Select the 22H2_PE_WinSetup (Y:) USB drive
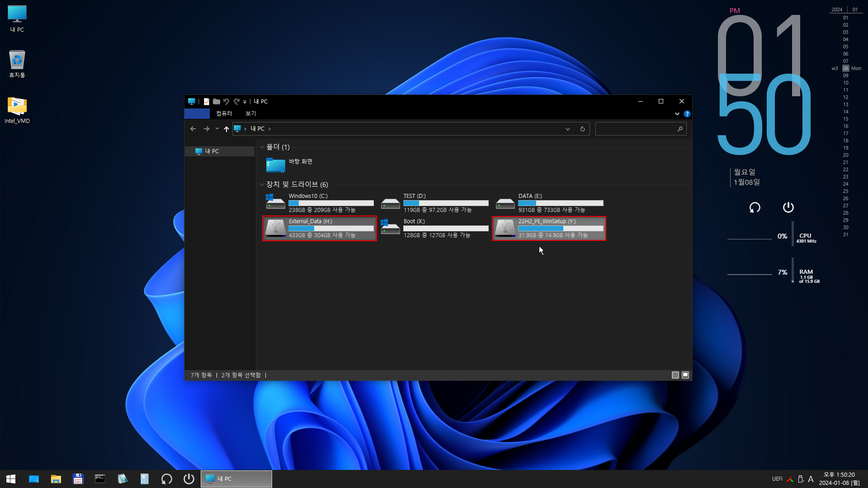868x488 pixels. tap(549, 228)
